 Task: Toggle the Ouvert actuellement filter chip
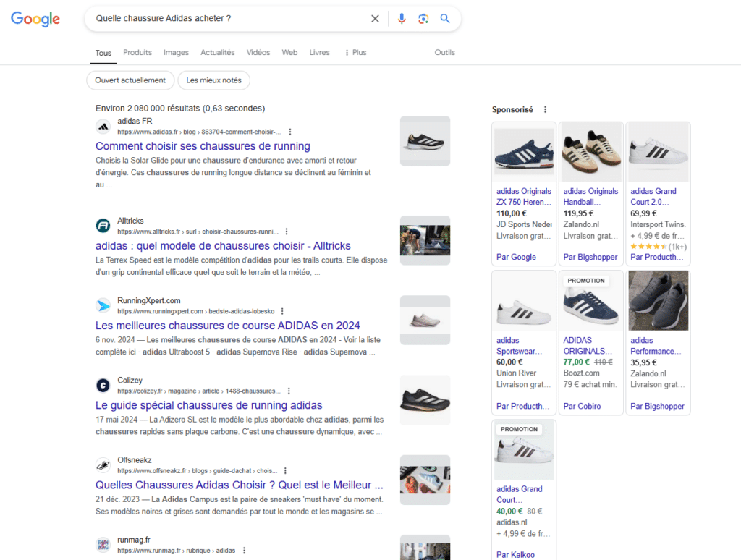point(130,80)
